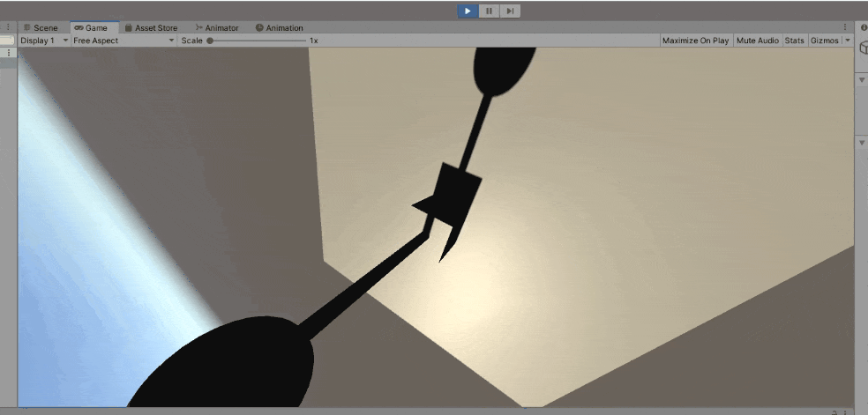The height and width of the screenshot is (415, 868).
Task: Open the Animation tab
Action: (x=280, y=27)
